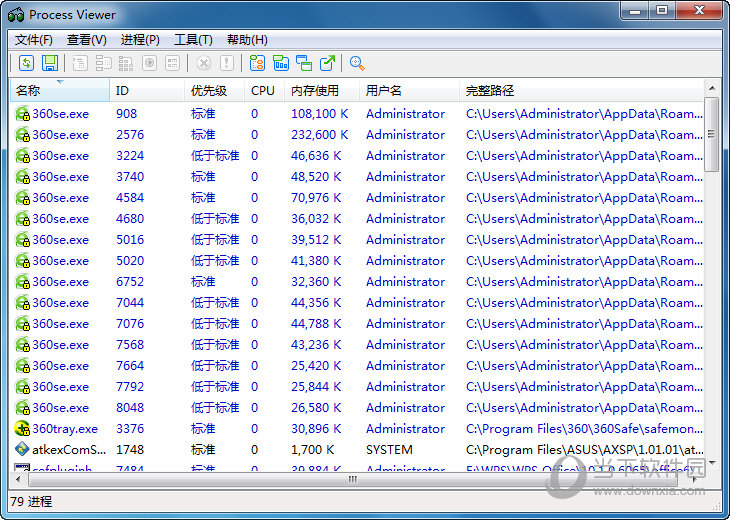The height and width of the screenshot is (520, 730).
Task: Click the orange process tree toolbar icon
Action: 257,63
